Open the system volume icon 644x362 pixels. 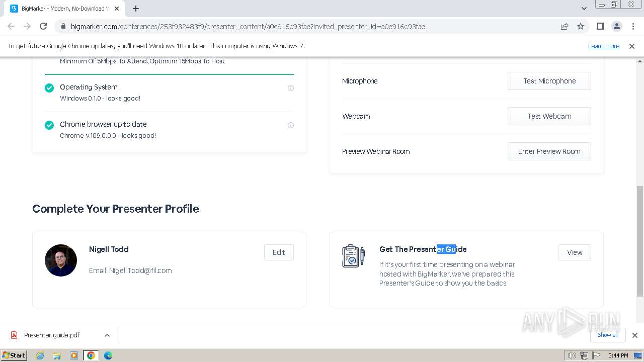point(572,355)
